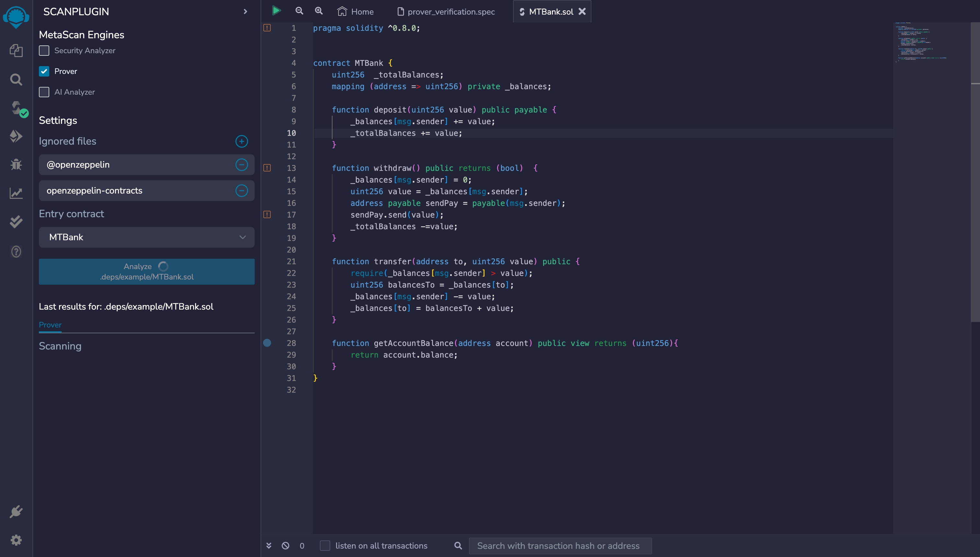The image size is (980, 557).
Task: Click the 'return account.balance;' code line
Action: pyautogui.click(x=404, y=355)
